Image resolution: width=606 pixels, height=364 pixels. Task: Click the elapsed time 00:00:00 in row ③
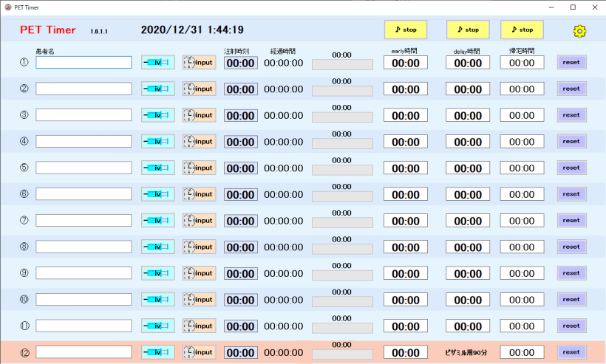[284, 115]
